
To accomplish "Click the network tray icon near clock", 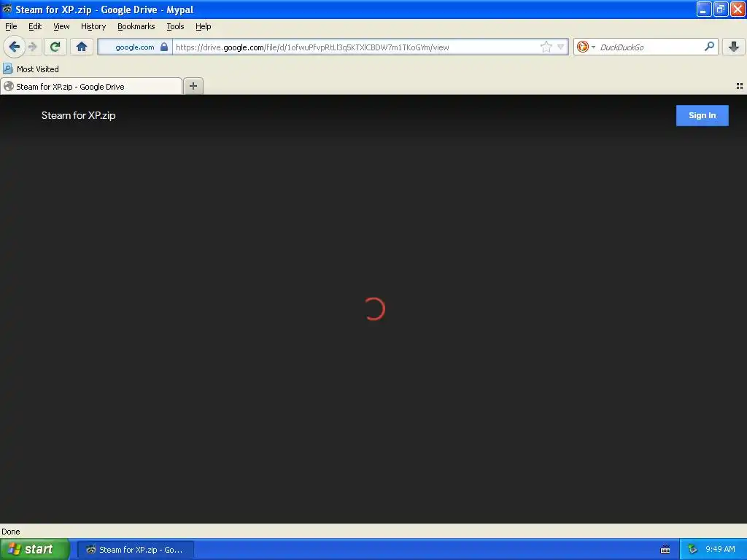I will coord(693,550).
